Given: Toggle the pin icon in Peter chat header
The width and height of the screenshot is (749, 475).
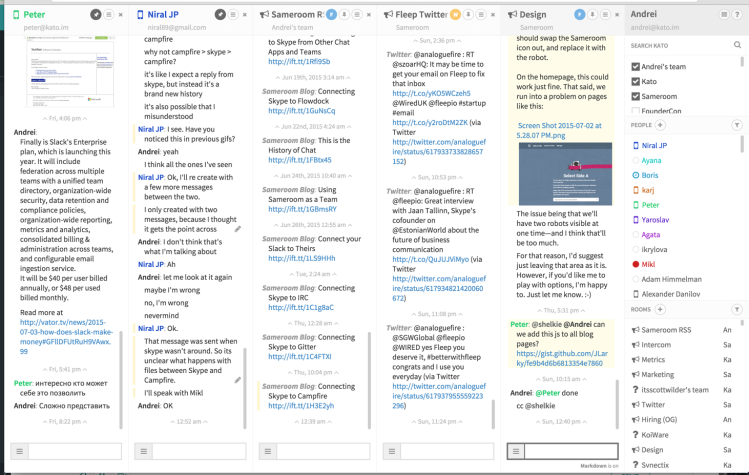Looking at the screenshot, I should tap(96, 15).
